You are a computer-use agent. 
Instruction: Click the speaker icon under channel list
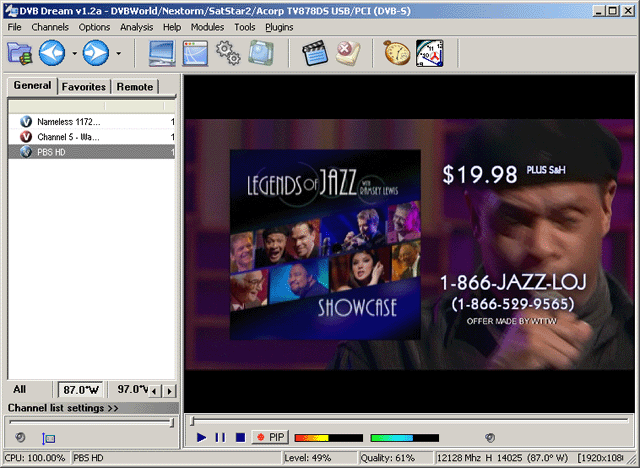20,438
